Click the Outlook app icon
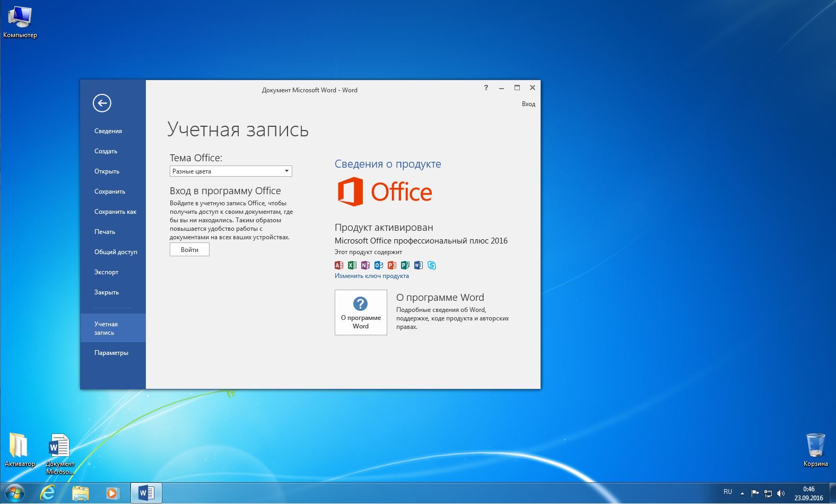Image resolution: width=836 pixels, height=504 pixels. point(379,265)
